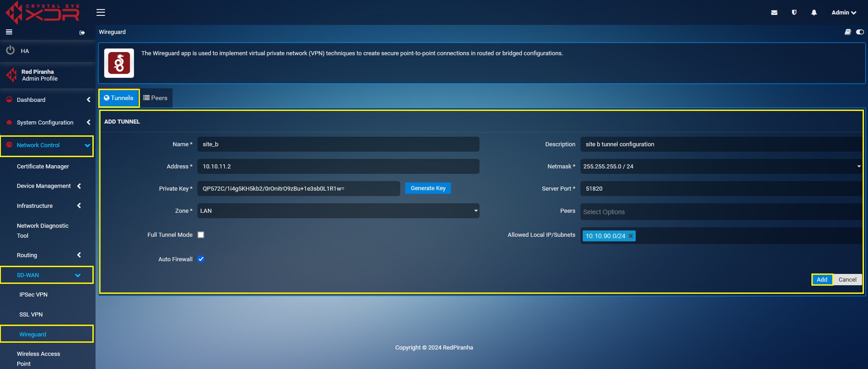Open the Zone dropdown

pyautogui.click(x=338, y=211)
